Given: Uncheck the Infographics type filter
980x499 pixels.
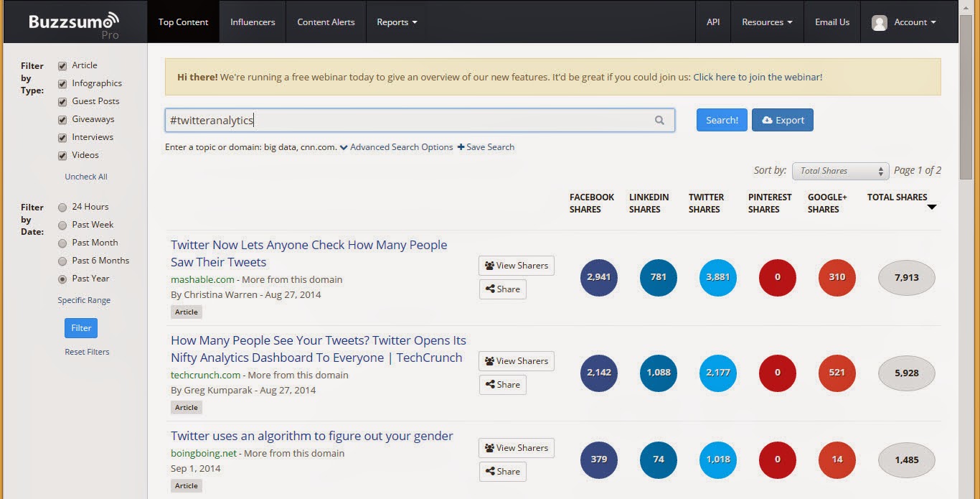Looking at the screenshot, I should click(62, 84).
